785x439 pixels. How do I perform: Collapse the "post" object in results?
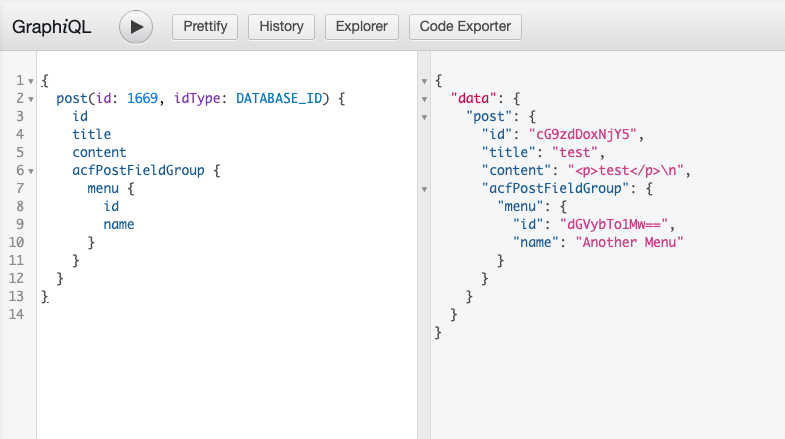424,117
